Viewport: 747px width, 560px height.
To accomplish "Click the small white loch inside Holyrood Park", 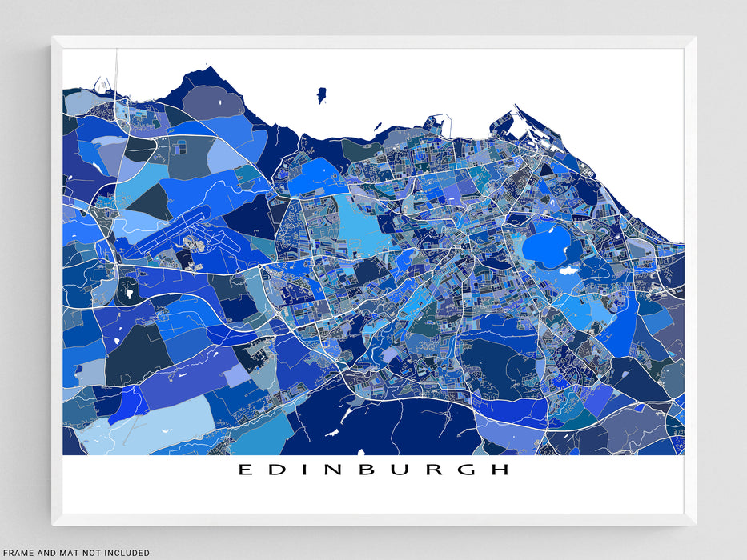I will pyautogui.click(x=568, y=271).
